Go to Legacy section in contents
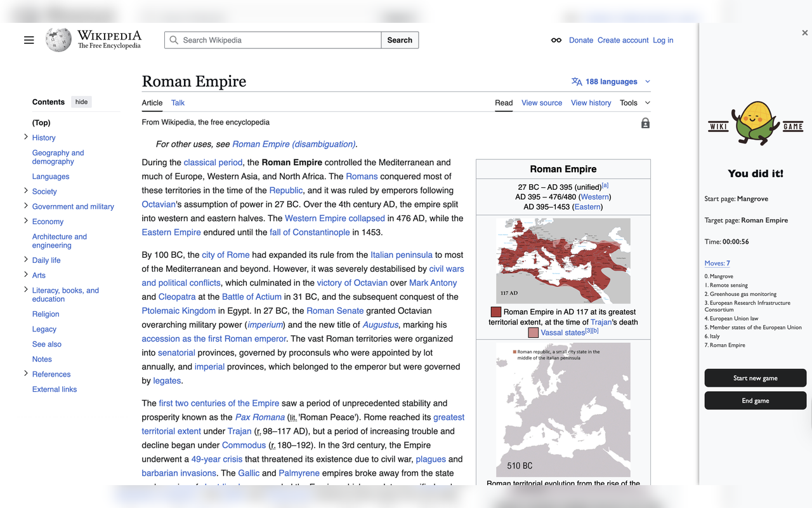 [x=44, y=329]
